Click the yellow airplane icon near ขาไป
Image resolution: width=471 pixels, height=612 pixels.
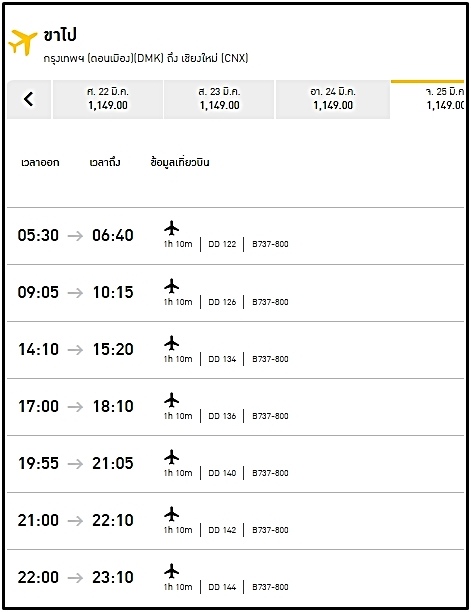tap(23, 42)
